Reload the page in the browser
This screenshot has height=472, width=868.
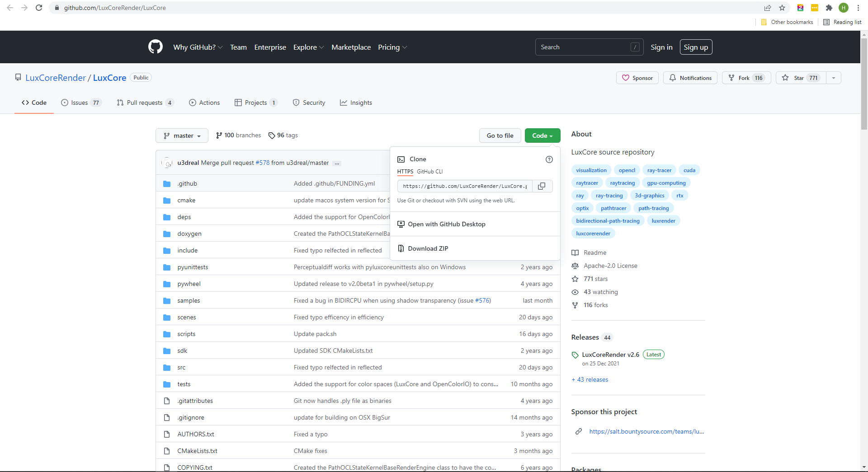(x=39, y=8)
